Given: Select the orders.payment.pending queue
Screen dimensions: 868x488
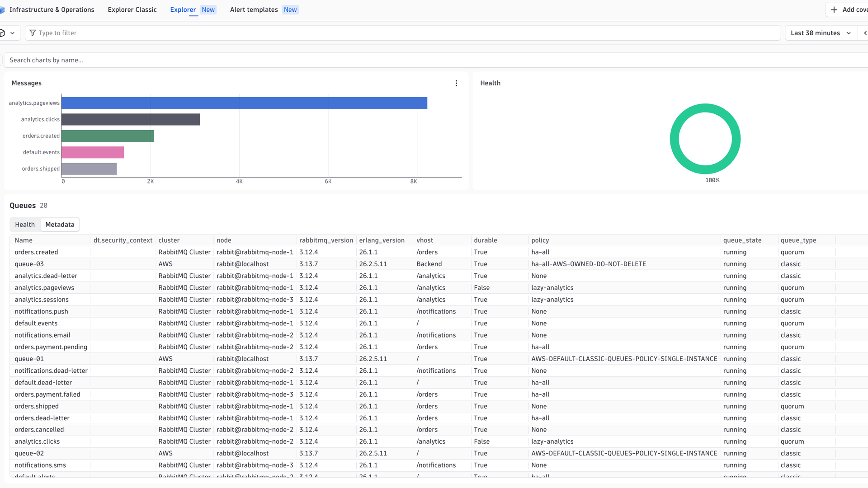Looking at the screenshot, I should [x=51, y=347].
